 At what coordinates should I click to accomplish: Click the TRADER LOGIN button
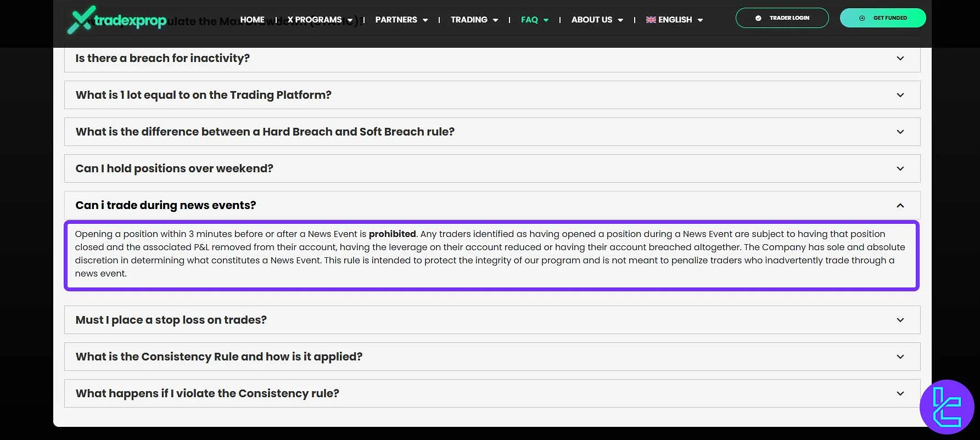(782, 18)
